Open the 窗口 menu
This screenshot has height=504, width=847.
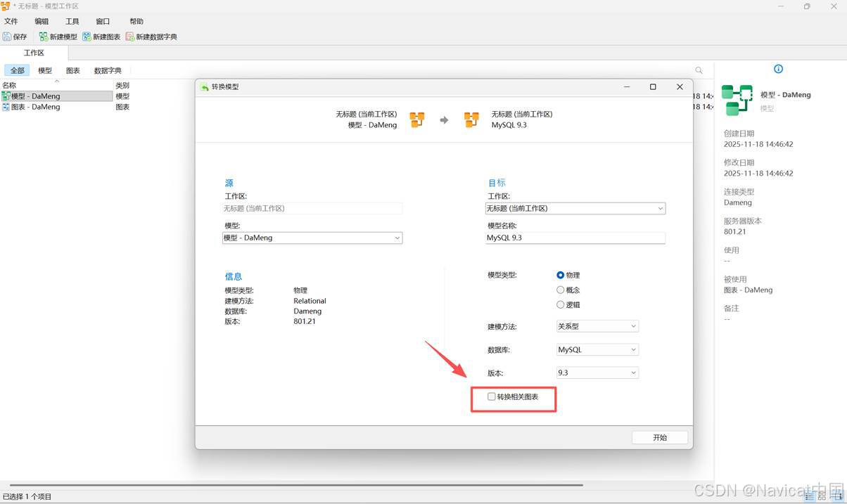coord(103,22)
